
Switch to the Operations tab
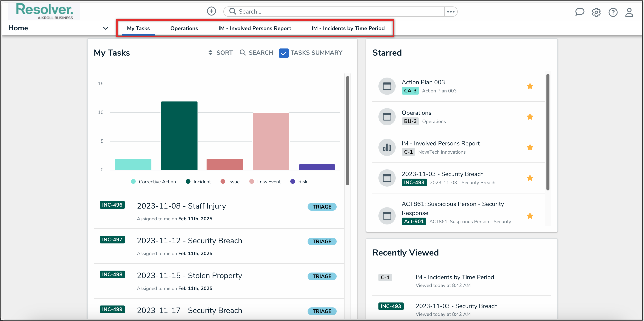pyautogui.click(x=184, y=28)
